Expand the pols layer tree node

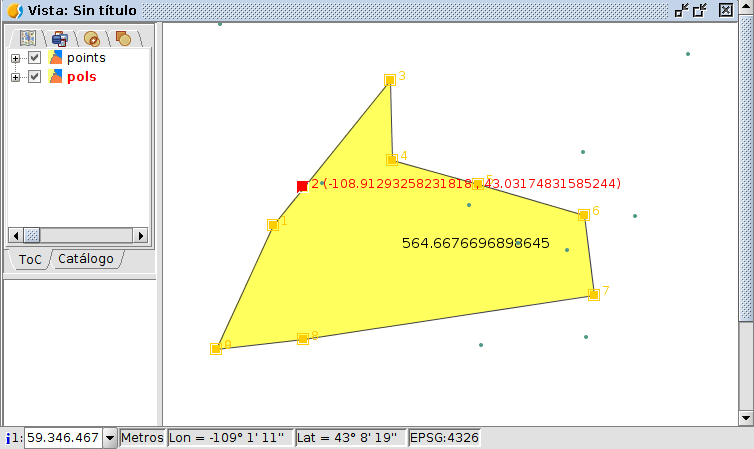(15, 76)
